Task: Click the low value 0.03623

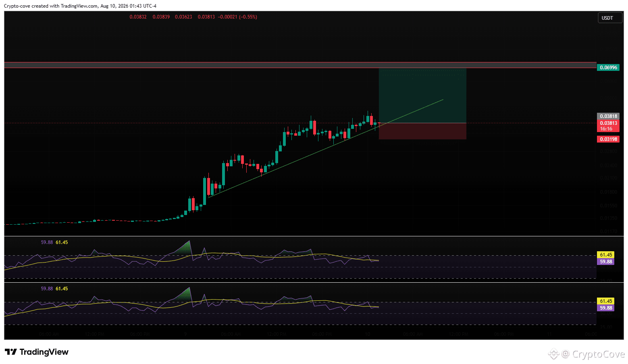Action: 183,17
